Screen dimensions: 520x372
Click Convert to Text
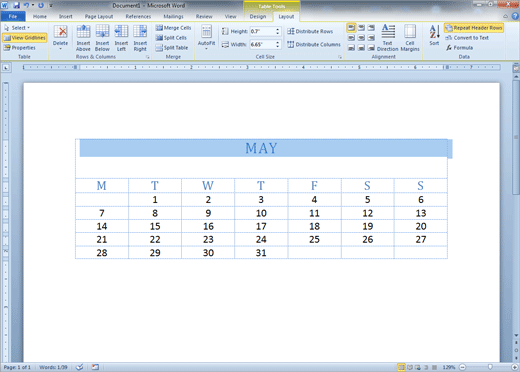coord(467,38)
